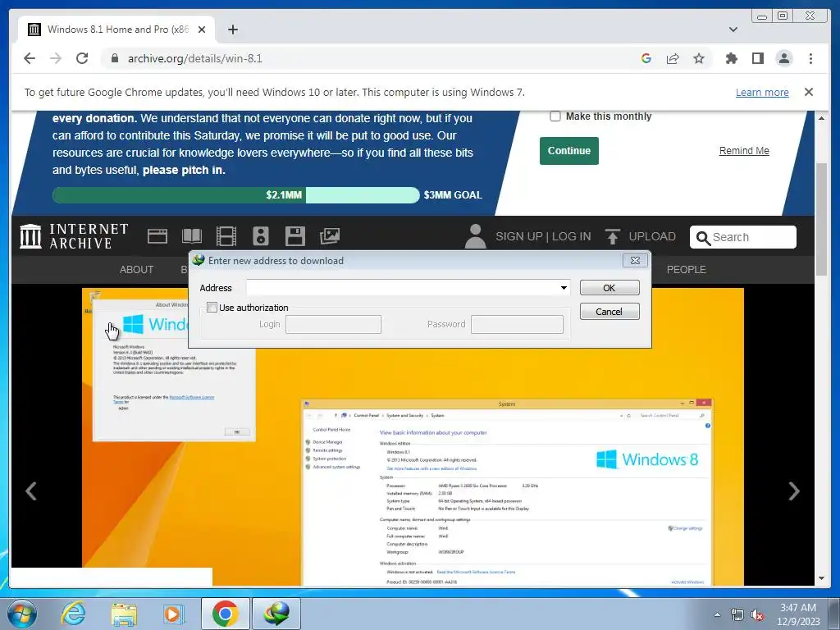840x630 pixels.
Task: Go to Internet Archive home logo
Action: tap(74, 236)
